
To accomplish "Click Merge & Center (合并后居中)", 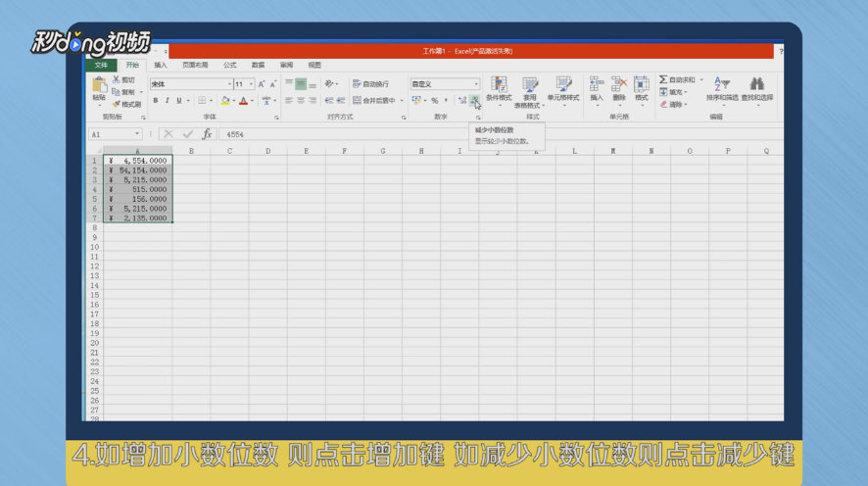I will coord(374,101).
